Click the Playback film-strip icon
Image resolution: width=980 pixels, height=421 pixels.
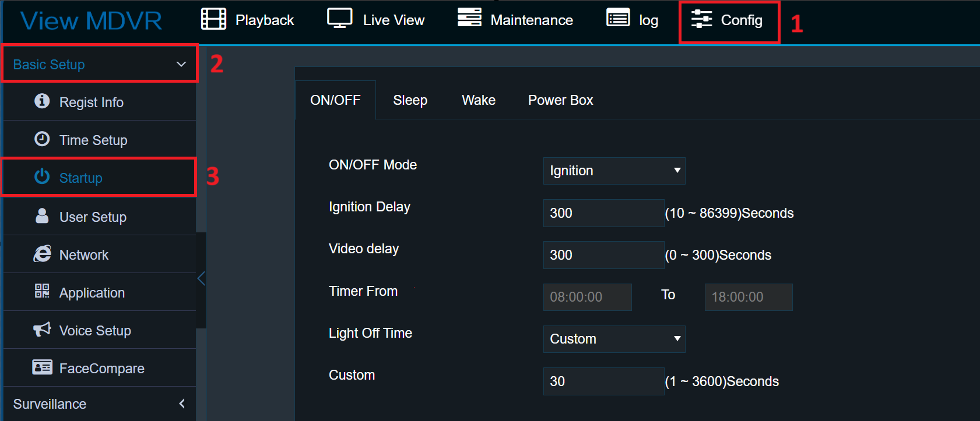point(213,19)
